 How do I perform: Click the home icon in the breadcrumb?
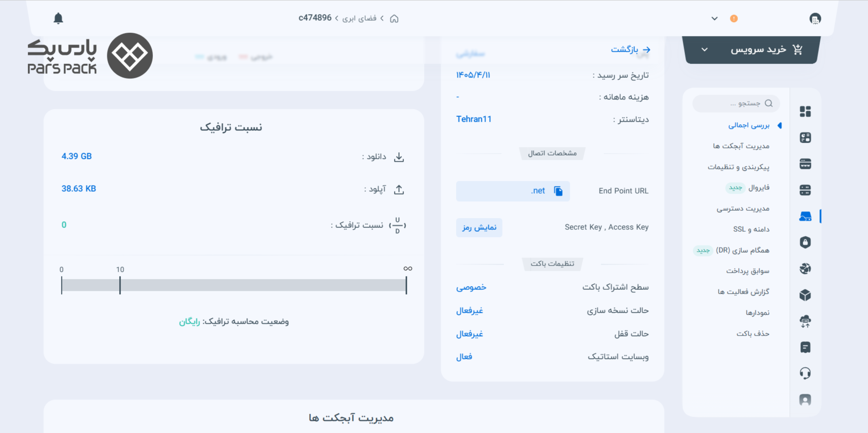[x=394, y=18]
